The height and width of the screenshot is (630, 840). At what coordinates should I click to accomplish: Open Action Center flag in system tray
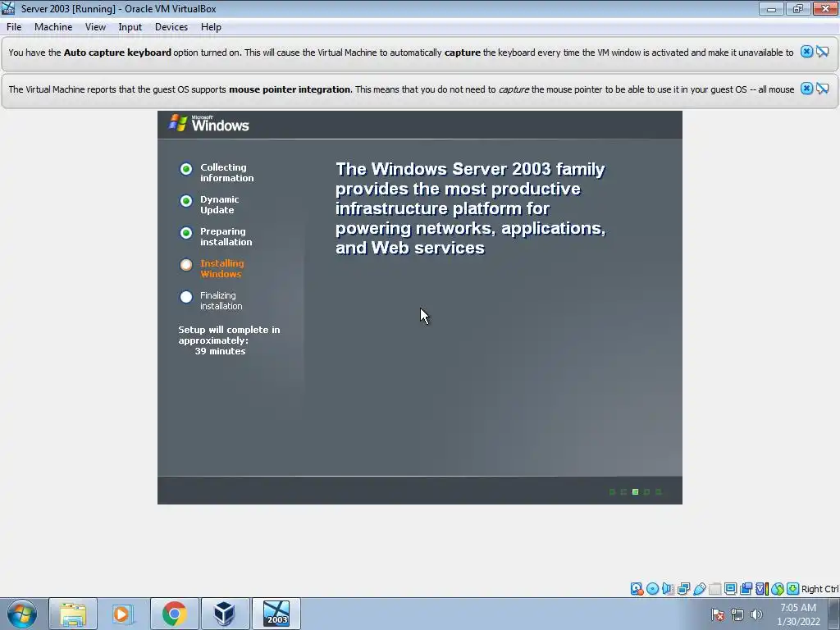718,615
